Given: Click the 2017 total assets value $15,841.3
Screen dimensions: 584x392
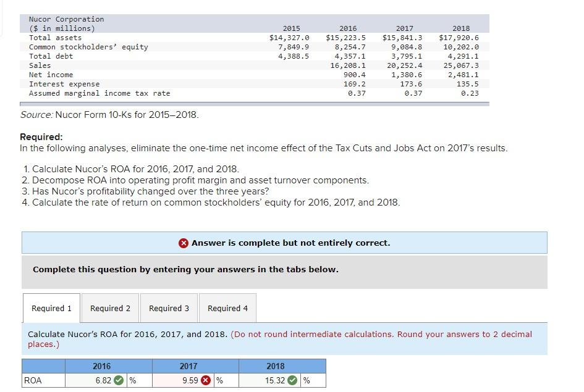Looking at the screenshot, I should [402, 38].
